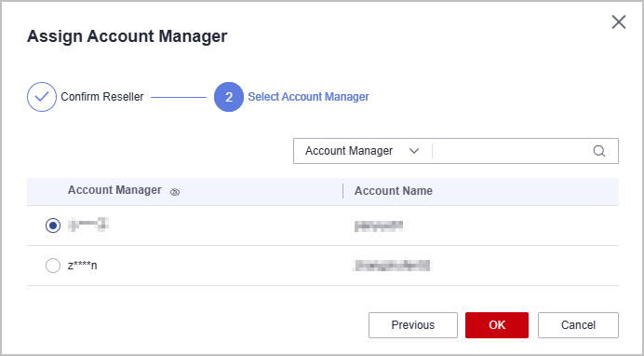644x356 pixels.
Task: Select the z****n radio button
Action: pos(53,266)
